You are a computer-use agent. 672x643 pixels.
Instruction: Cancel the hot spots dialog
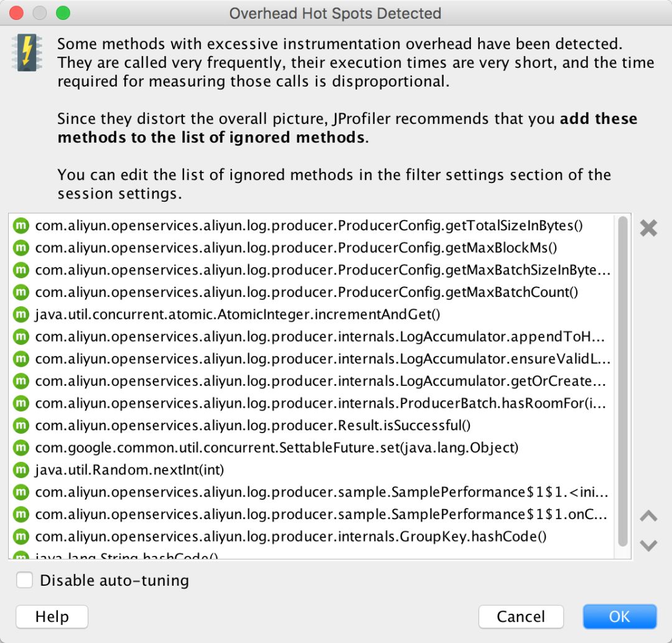click(520, 616)
